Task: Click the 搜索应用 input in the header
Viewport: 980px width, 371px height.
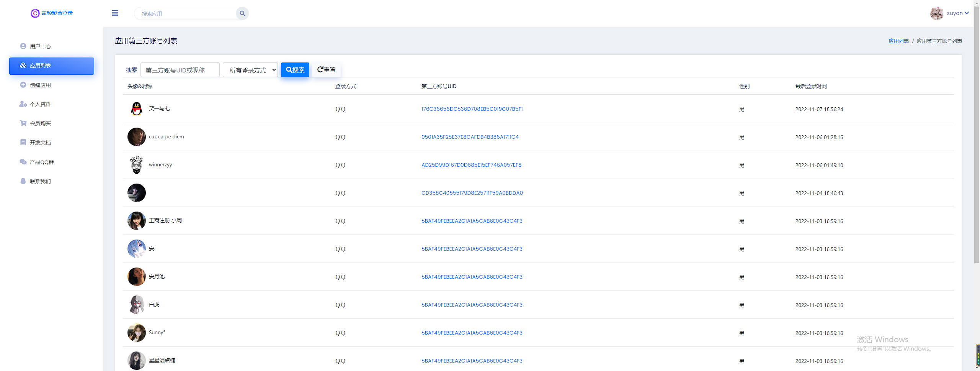Action: 186,14
